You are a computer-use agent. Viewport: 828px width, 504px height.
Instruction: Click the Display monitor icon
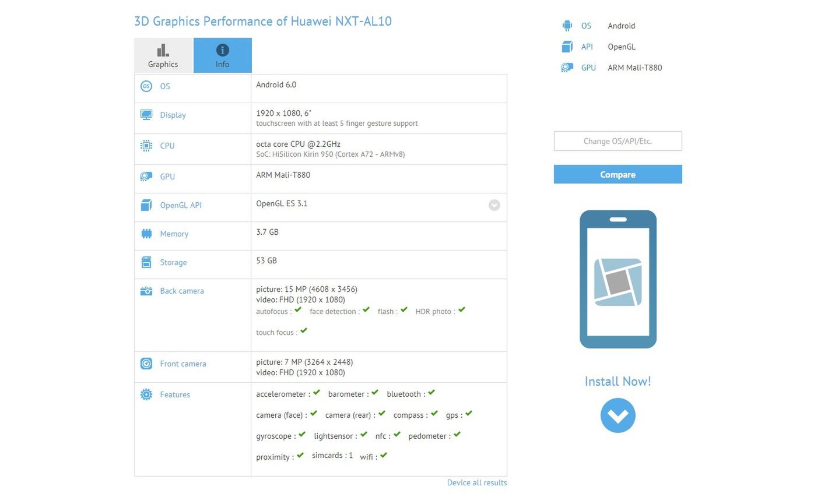pyautogui.click(x=146, y=115)
